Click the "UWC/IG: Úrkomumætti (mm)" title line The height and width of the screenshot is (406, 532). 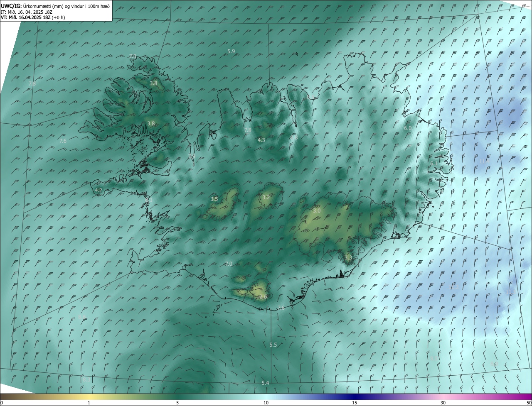(55, 6)
